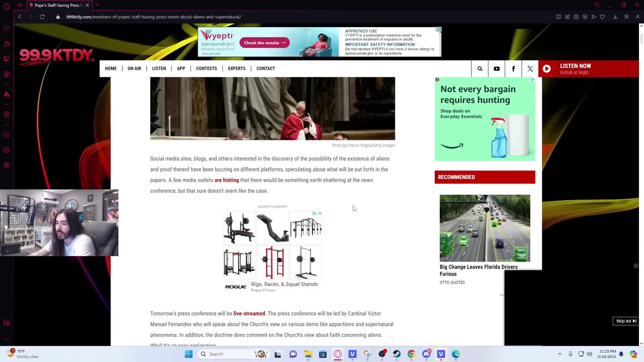The image size is (644, 362).
Task: Click the volume speaker icon in the system tray
Action: pos(589,354)
